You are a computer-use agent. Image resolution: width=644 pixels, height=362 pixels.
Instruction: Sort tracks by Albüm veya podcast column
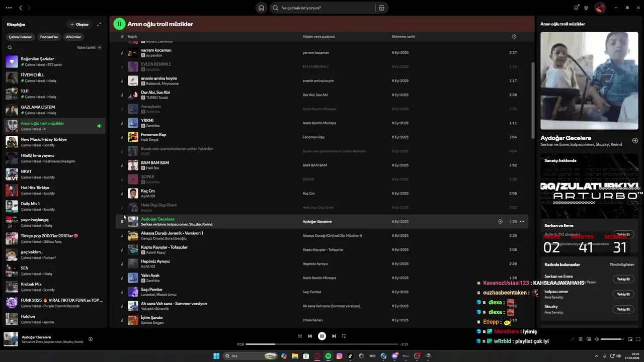pos(318,36)
